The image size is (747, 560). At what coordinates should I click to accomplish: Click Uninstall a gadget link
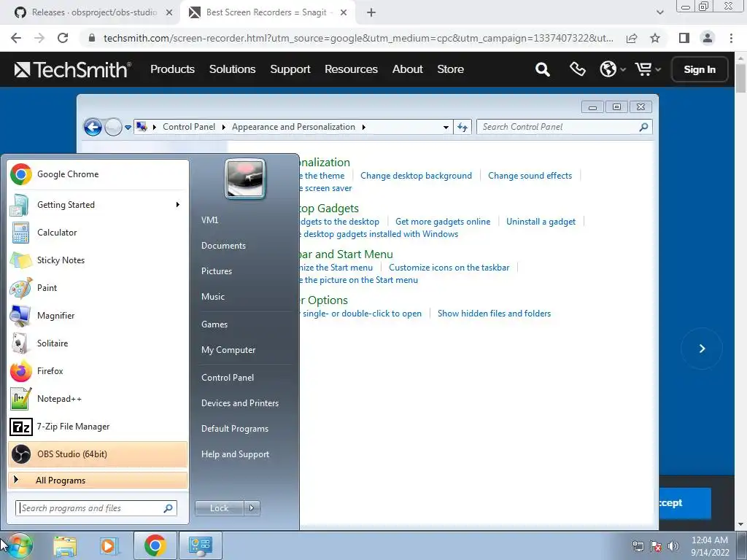coord(541,222)
